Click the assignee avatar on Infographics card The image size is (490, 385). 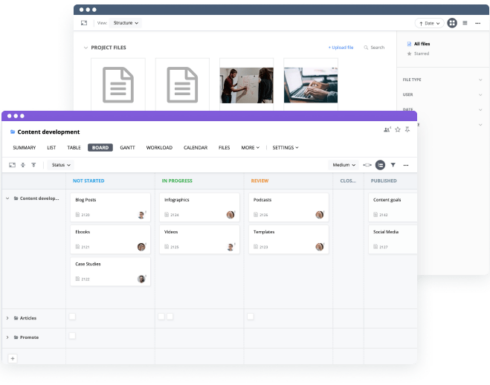(x=230, y=215)
